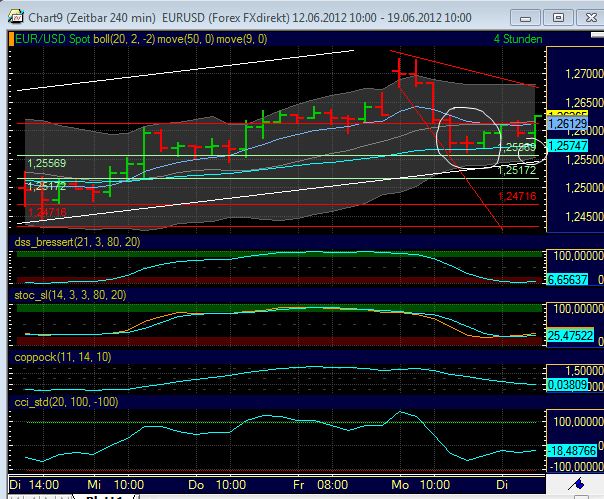604x499 pixels.
Task: Click the CCI value -18,48766
Action: (x=572, y=450)
